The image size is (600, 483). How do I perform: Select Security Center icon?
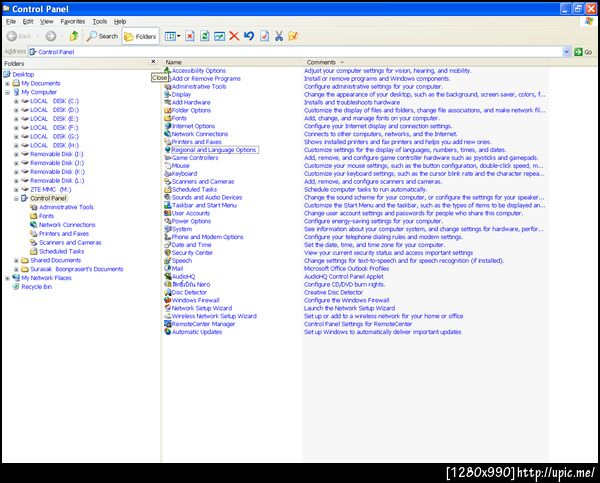pos(167,253)
